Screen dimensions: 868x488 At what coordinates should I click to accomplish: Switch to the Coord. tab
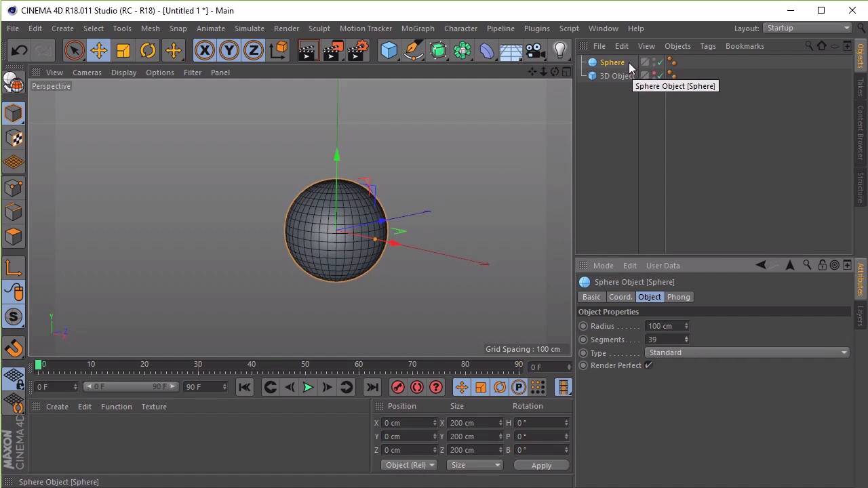click(620, 297)
